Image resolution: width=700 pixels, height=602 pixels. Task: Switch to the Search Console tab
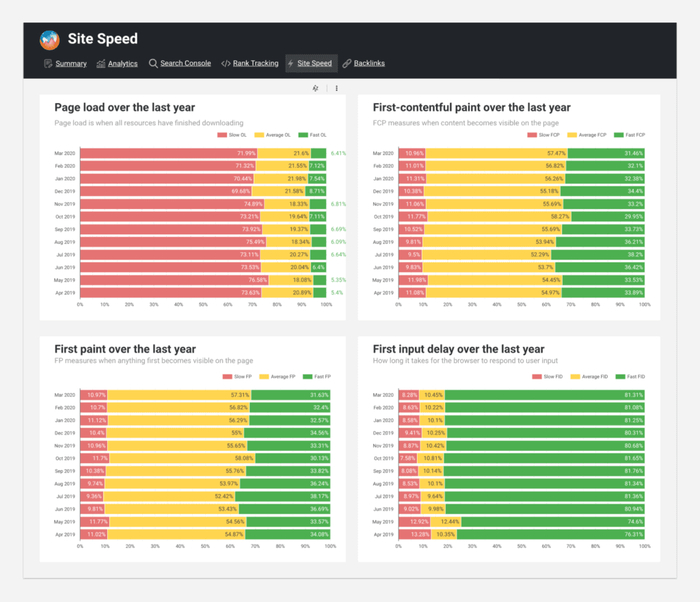186,64
